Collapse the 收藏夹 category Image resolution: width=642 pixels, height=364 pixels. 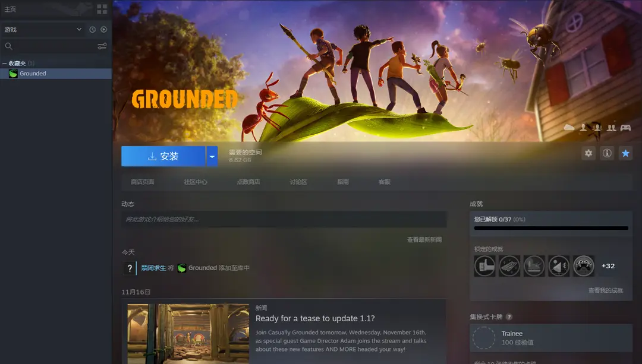click(x=4, y=64)
